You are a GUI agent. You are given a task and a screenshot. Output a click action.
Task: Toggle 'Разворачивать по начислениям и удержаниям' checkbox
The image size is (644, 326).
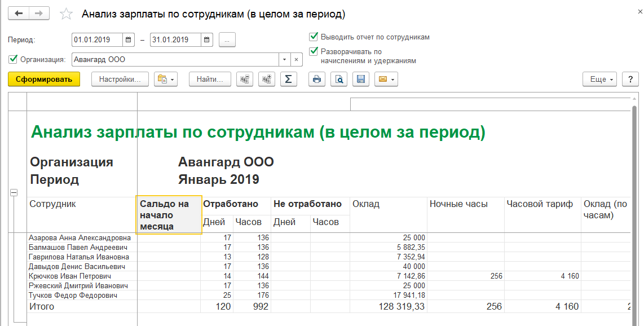(x=314, y=51)
